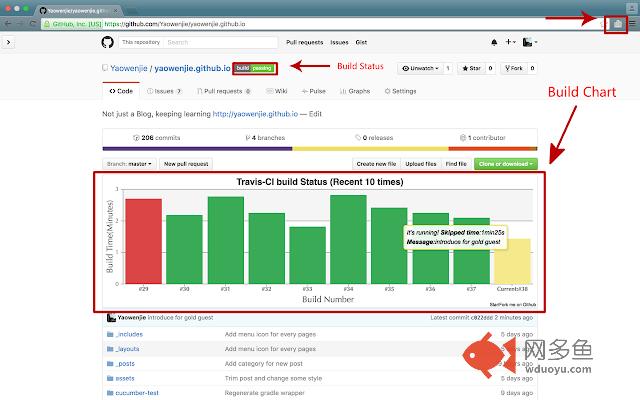Open the Wiki tab
Viewport: 640px width, 400px height.
[x=277, y=91]
